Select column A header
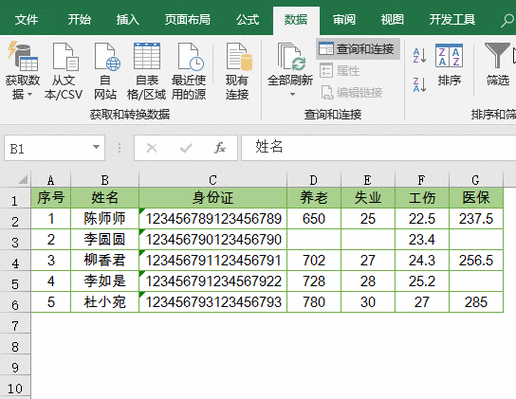The height and width of the screenshot is (399, 516). (51, 180)
